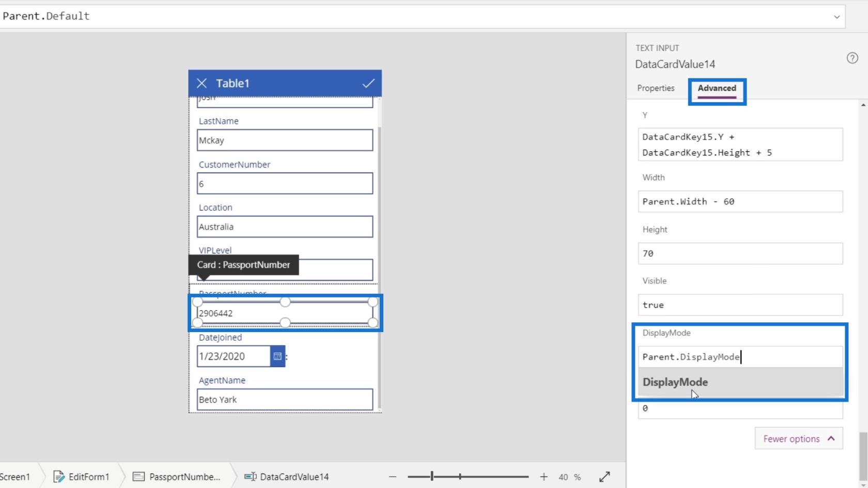
Task: Click the Height property value 70
Action: point(740,254)
